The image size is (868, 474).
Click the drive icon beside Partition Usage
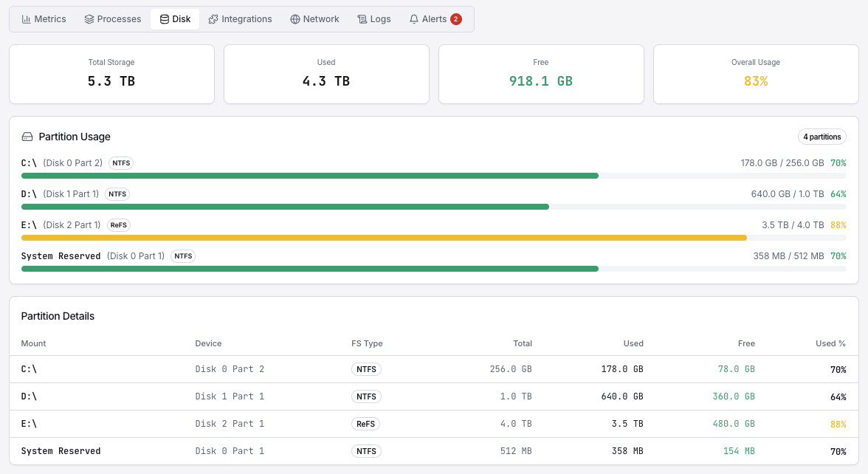[x=26, y=137]
